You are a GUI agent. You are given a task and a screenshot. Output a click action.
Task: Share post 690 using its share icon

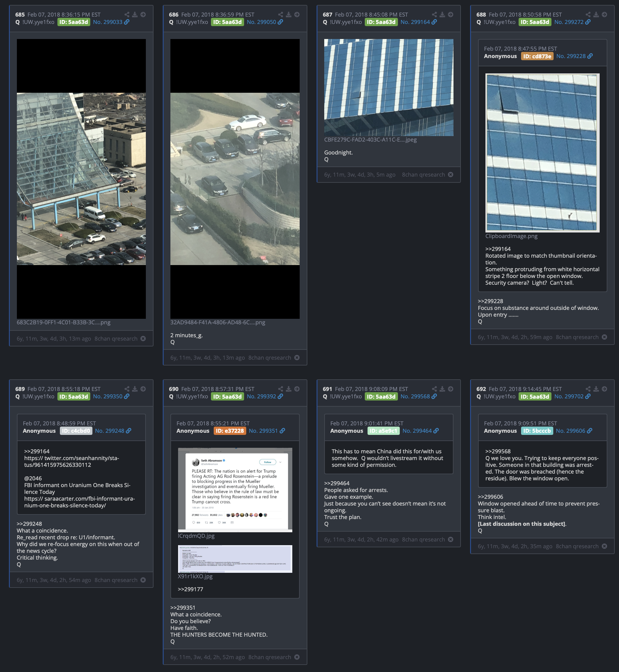point(280,389)
